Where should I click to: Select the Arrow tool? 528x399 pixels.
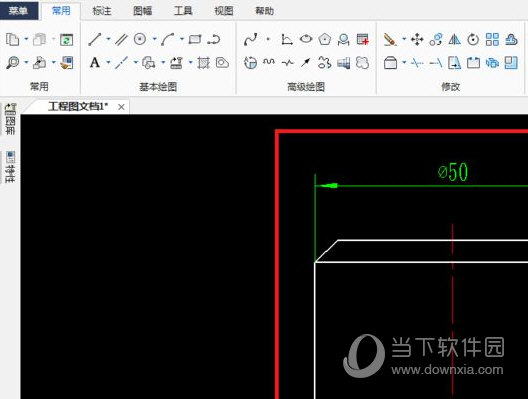[x=305, y=62]
